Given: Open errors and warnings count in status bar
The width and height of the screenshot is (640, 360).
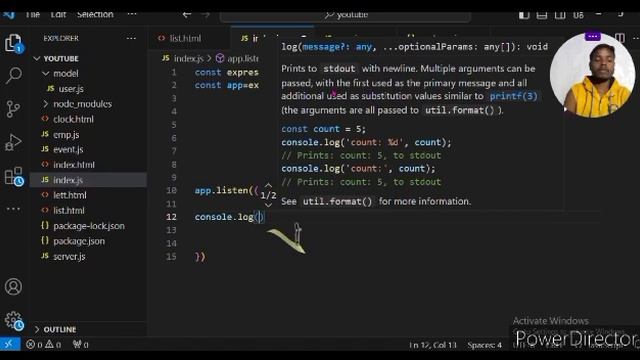Looking at the screenshot, I should 43,345.
